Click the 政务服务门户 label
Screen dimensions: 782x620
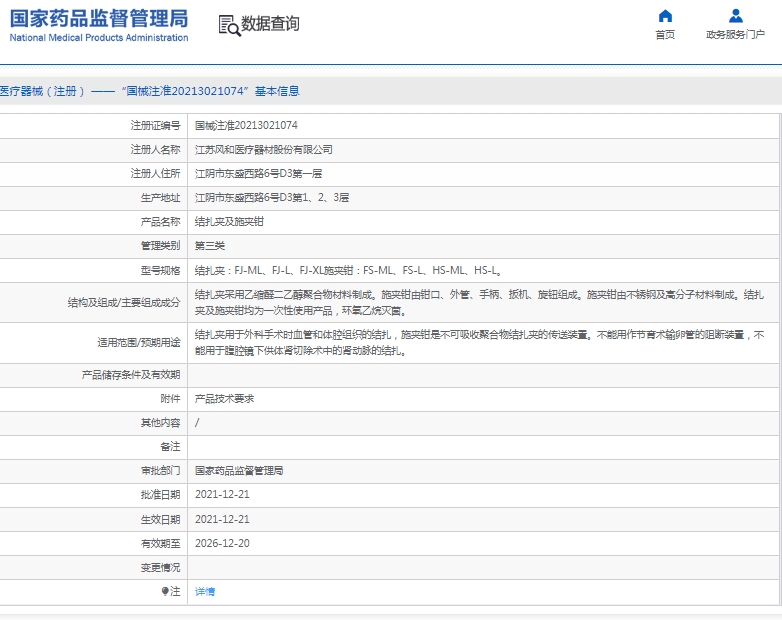click(x=735, y=34)
